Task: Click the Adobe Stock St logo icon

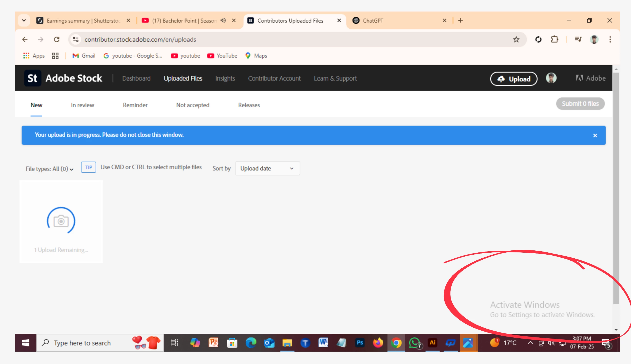Action: click(33, 78)
